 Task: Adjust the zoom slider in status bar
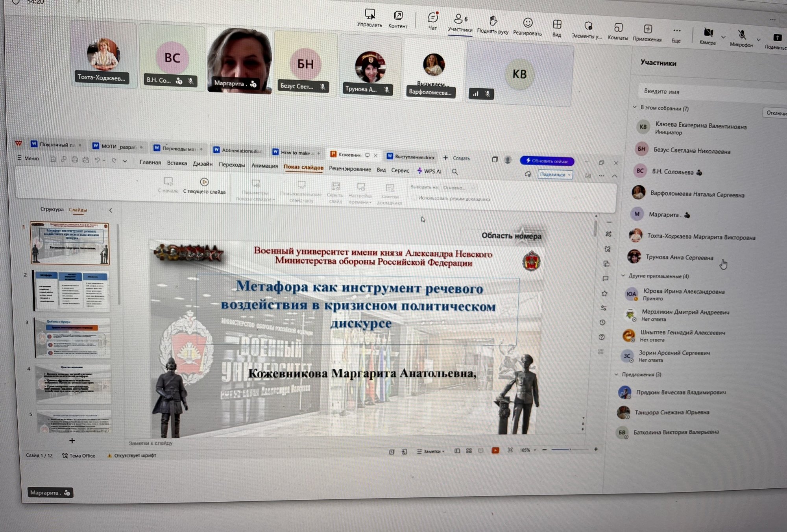click(x=570, y=449)
